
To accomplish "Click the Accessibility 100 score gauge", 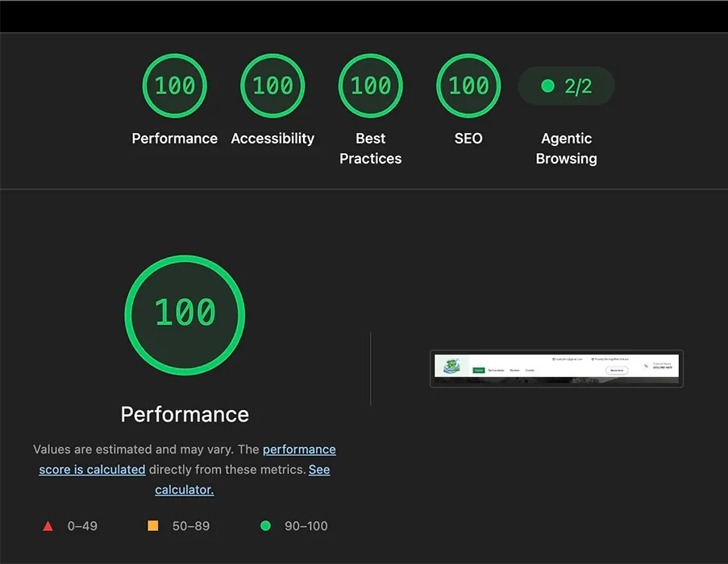I will tap(272, 85).
